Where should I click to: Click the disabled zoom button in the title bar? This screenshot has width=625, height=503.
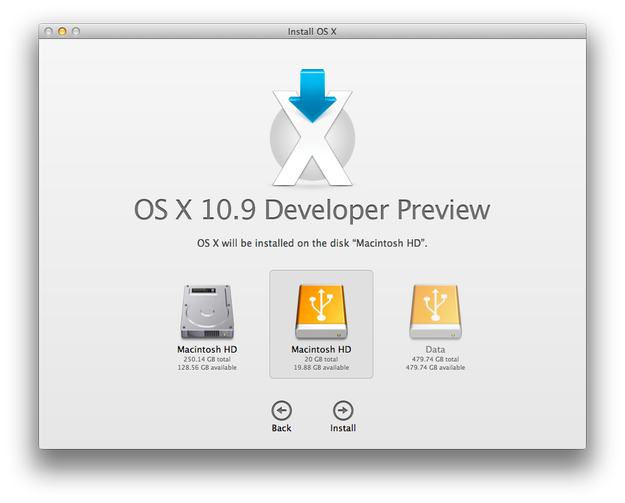[76, 31]
